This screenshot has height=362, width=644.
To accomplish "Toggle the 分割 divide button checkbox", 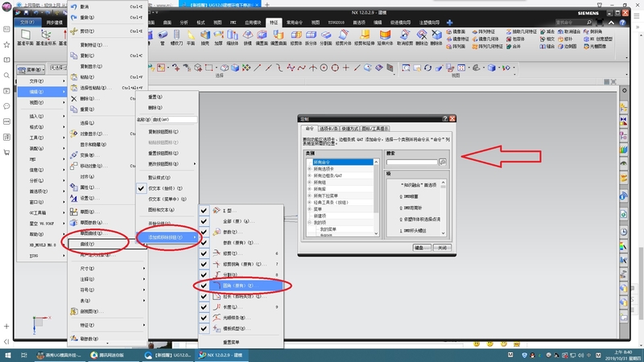I will click(204, 274).
